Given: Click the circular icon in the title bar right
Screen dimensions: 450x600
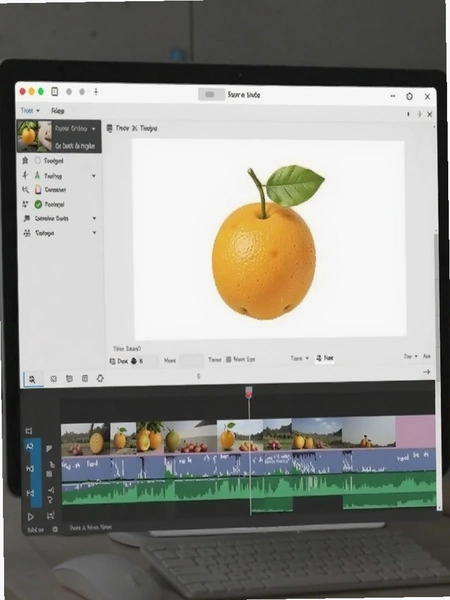Looking at the screenshot, I should pyautogui.click(x=409, y=96).
